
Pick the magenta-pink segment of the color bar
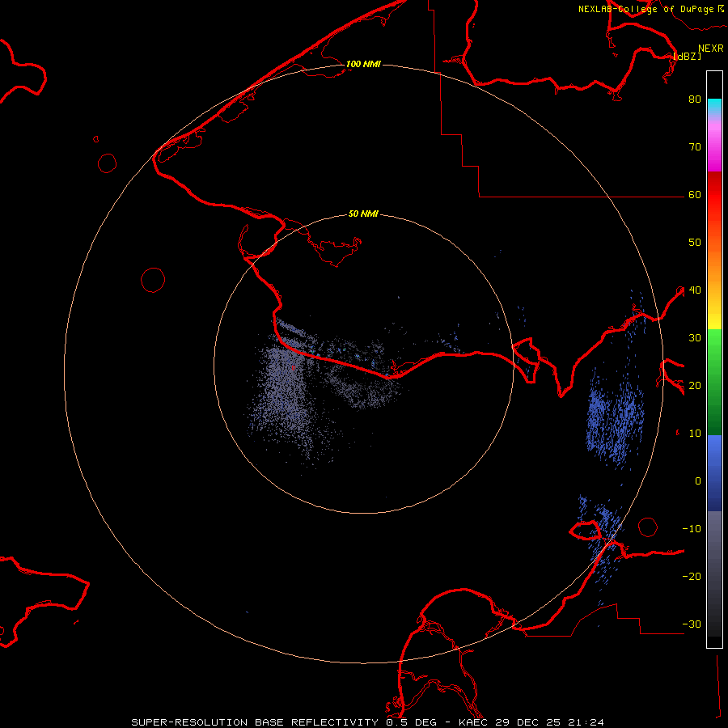click(714, 146)
